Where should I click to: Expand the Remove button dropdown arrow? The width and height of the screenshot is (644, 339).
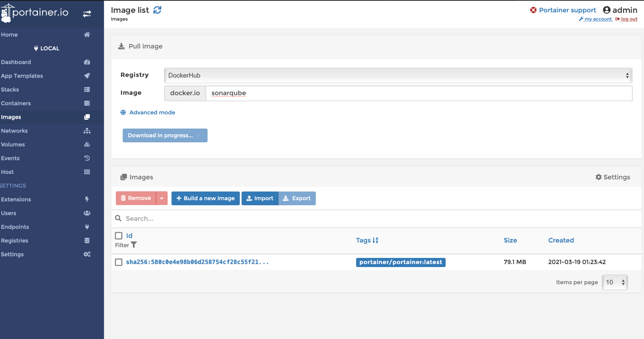tap(162, 198)
